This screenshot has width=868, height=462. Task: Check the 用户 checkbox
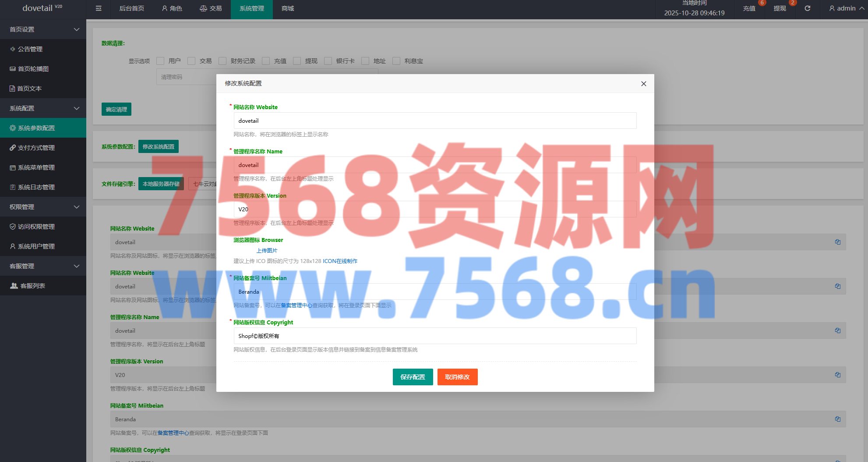pyautogui.click(x=161, y=61)
